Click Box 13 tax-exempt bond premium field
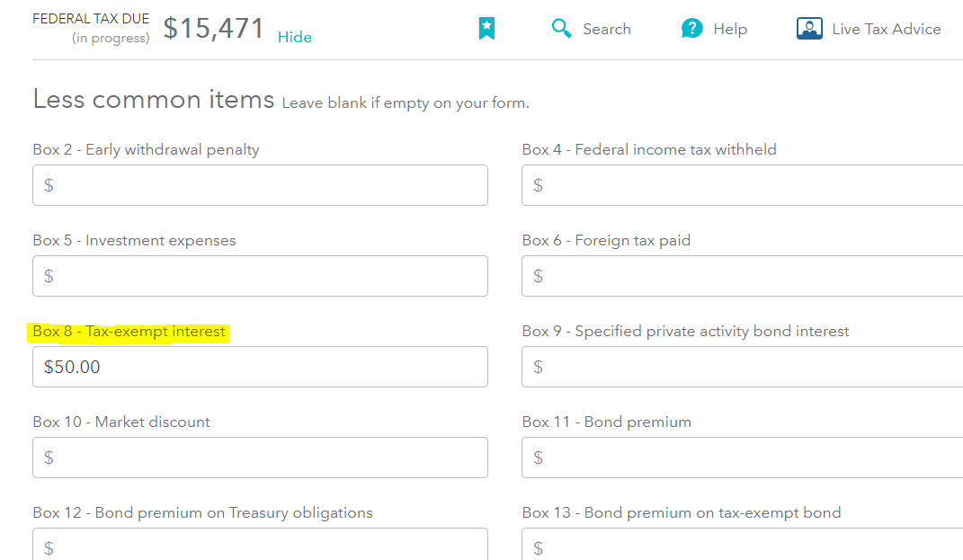 (x=743, y=544)
